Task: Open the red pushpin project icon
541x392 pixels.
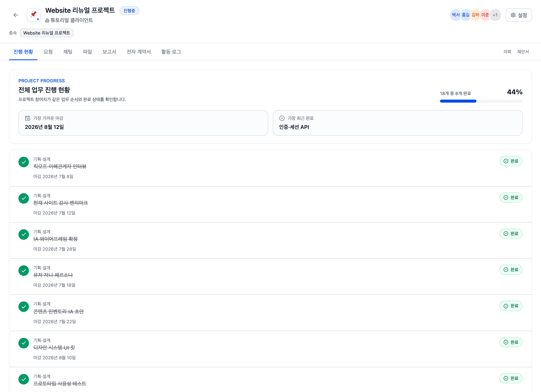Action: tap(34, 15)
